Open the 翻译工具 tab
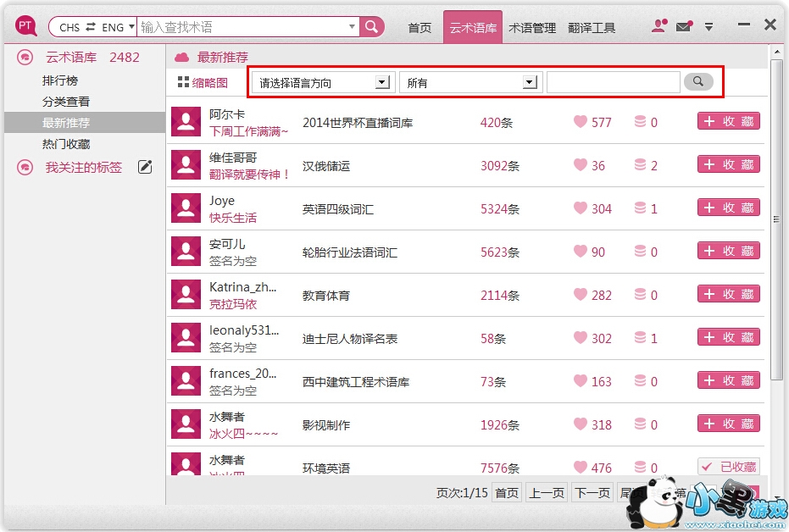Image resolution: width=789 pixels, height=532 pixels. (592, 28)
